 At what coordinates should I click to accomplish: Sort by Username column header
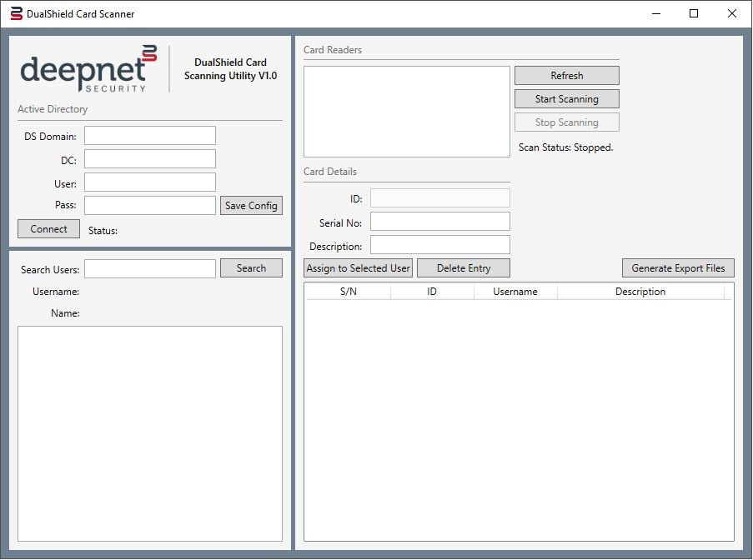[515, 292]
